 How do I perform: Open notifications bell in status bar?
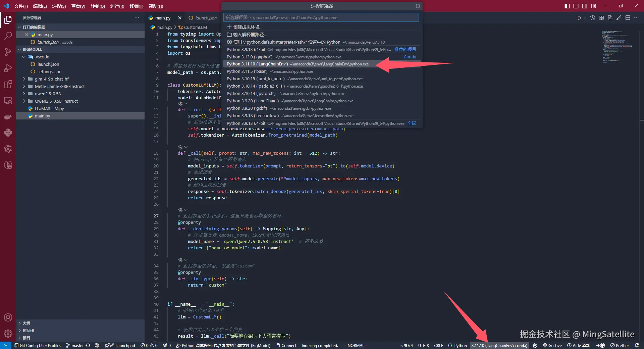pos(637,345)
